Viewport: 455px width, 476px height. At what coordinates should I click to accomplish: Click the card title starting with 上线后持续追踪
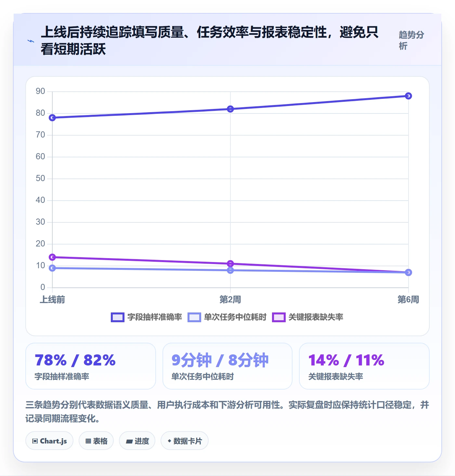(210, 41)
